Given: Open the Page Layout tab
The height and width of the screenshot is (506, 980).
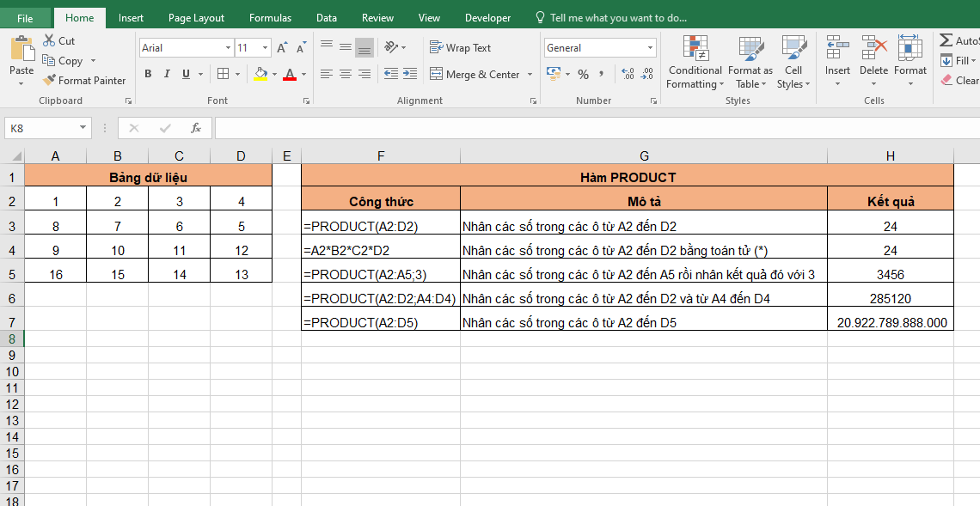Looking at the screenshot, I should (x=196, y=18).
